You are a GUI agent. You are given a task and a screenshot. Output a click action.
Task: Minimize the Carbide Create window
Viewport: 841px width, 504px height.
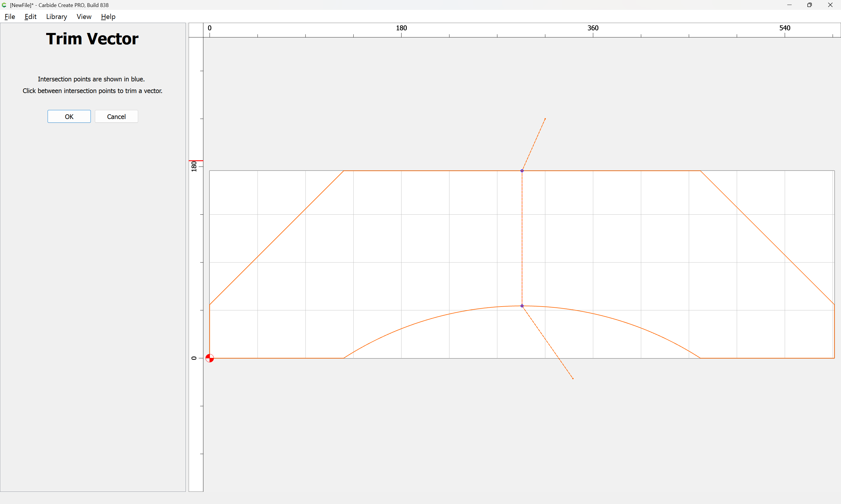coord(789,5)
